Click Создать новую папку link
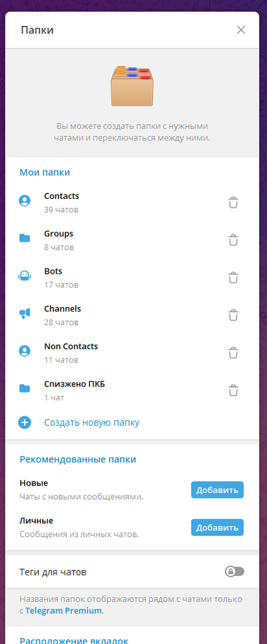 coord(92,422)
